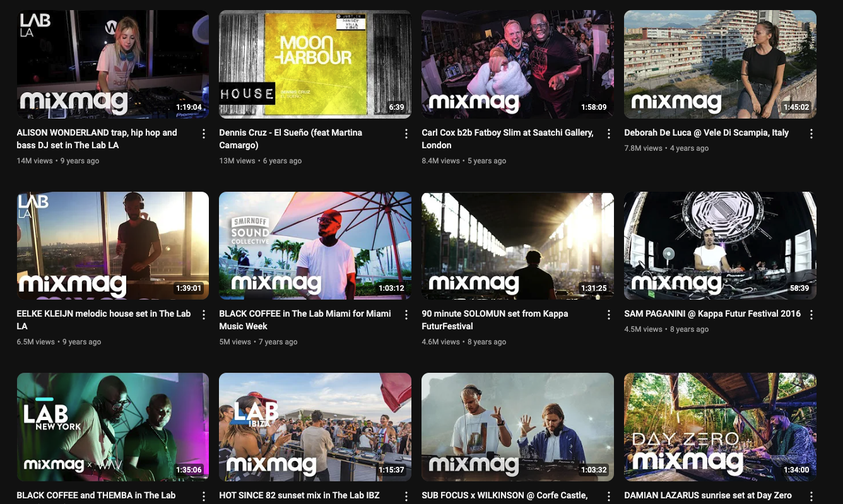Viewport: 843px width, 504px height.
Task: Open more options for ALISON WONDERLAND video
Action: click(203, 134)
